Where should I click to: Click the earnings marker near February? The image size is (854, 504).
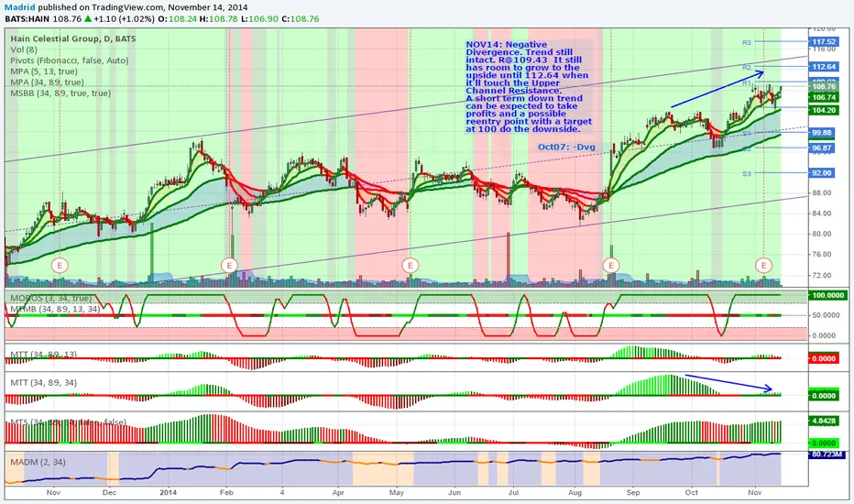click(229, 266)
